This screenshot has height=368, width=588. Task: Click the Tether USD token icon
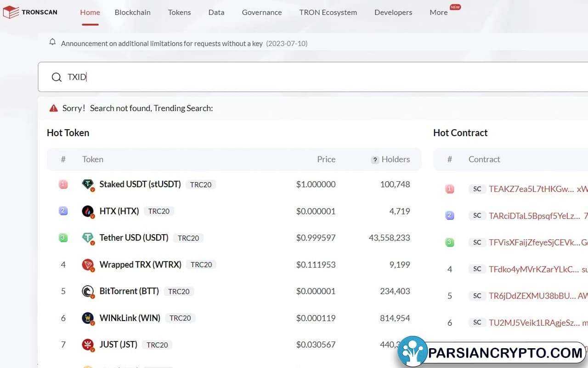click(x=88, y=238)
